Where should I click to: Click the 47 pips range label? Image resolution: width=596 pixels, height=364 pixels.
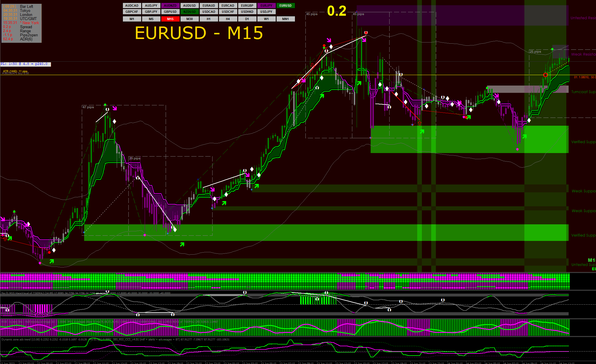coord(88,107)
